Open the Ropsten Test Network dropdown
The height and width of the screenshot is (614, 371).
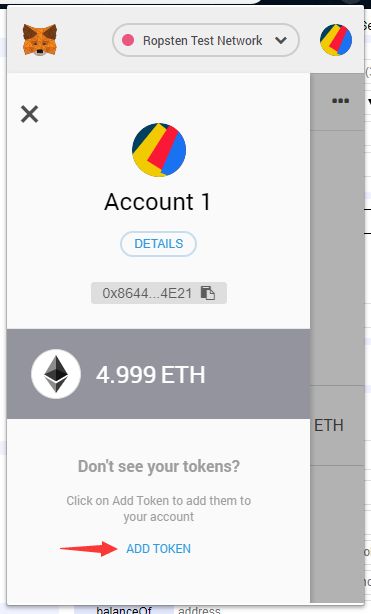coord(206,40)
